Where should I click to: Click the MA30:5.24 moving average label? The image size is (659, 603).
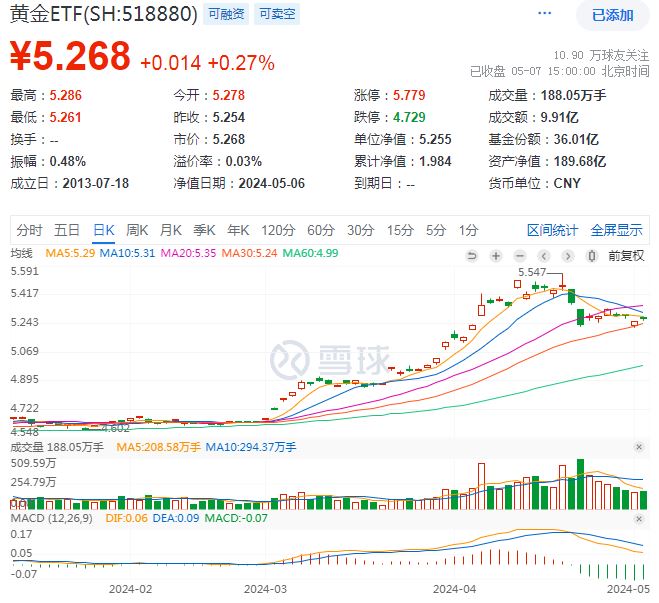pyautogui.click(x=249, y=253)
